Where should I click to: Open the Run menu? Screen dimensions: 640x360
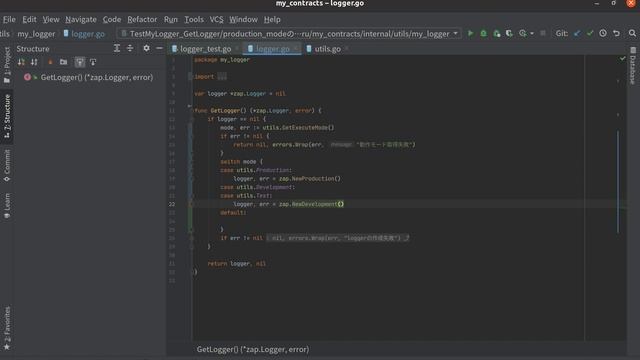click(171, 19)
